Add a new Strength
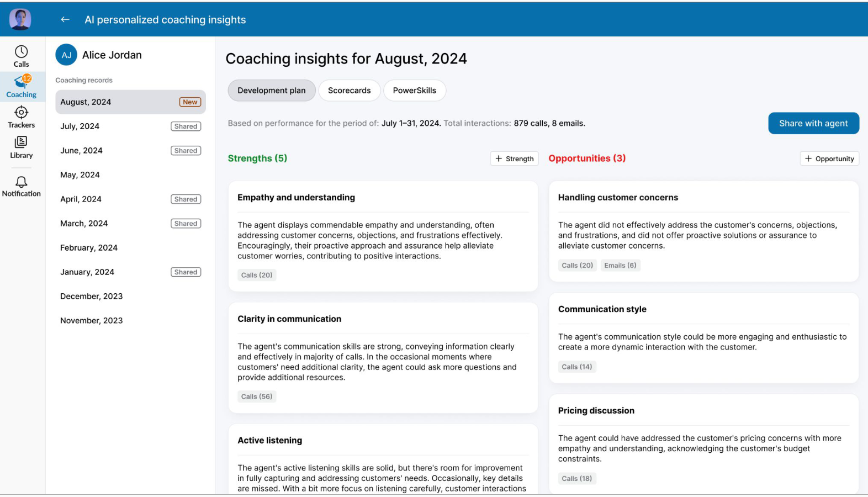Viewport: 868px width, 497px height. point(514,159)
